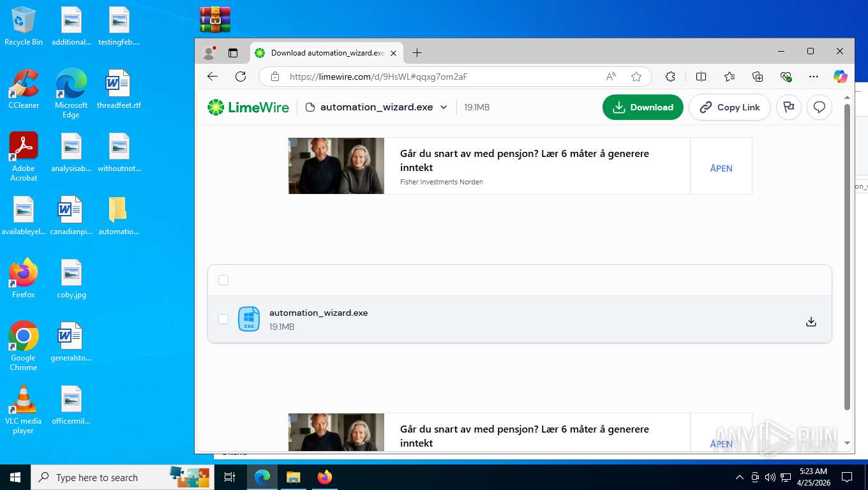Click Copy Link button

click(x=730, y=107)
